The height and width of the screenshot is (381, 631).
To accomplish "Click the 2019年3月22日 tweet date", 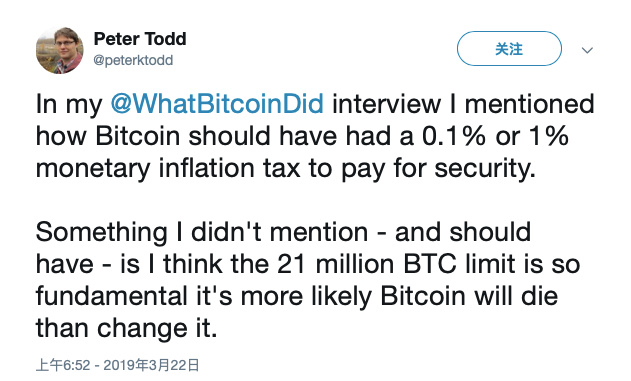I will (x=152, y=365).
